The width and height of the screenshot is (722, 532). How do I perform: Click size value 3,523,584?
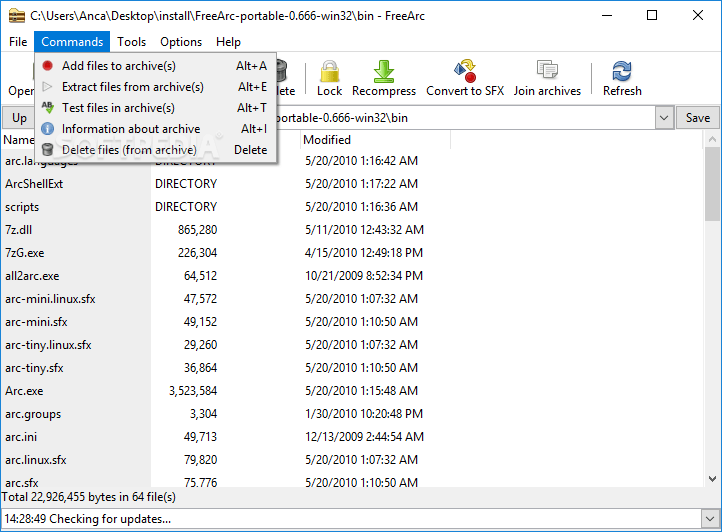193,391
